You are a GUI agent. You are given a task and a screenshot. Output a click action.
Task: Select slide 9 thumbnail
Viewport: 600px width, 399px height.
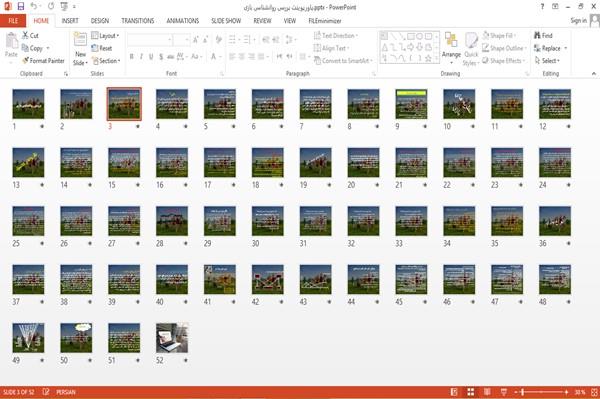click(x=411, y=104)
